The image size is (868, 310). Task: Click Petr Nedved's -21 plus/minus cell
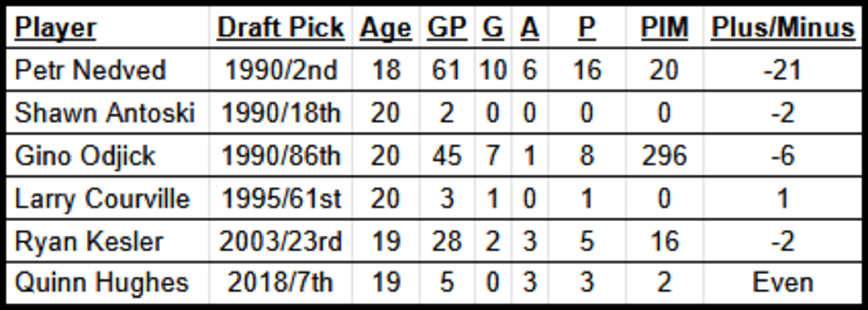point(783,70)
